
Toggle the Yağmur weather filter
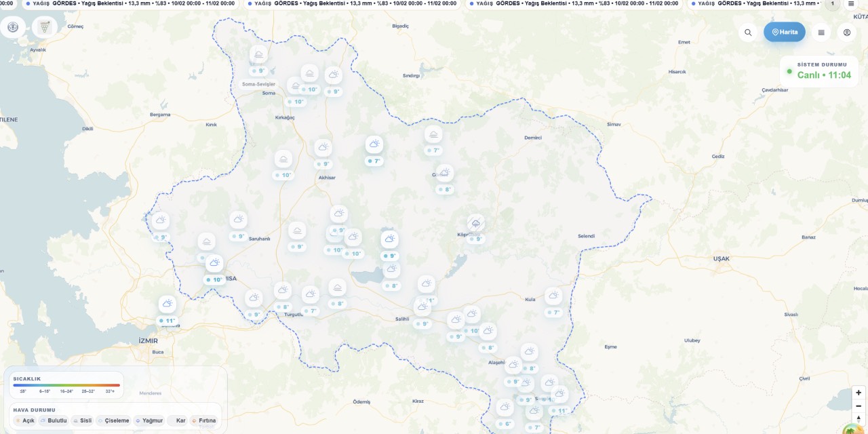coord(150,420)
